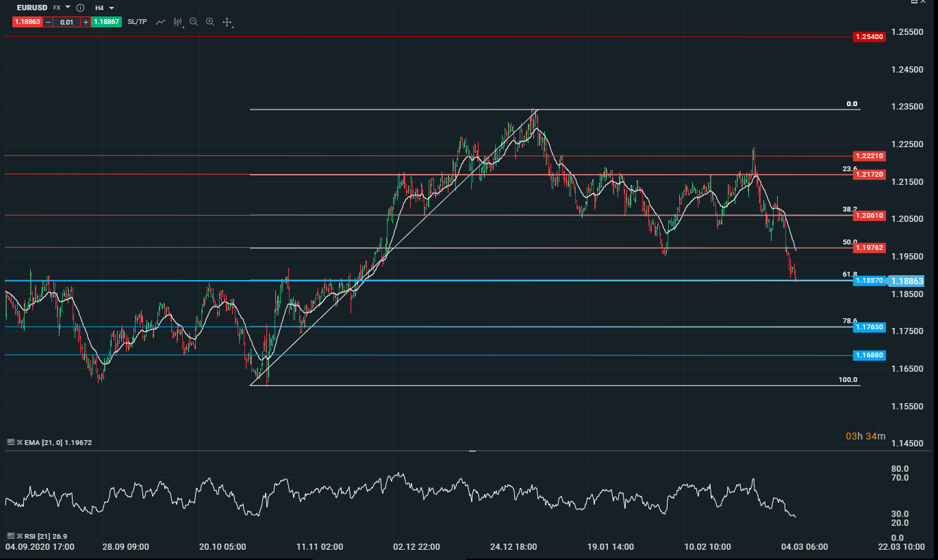
Task: Click the 0.01 volume input field
Action: coord(67,22)
